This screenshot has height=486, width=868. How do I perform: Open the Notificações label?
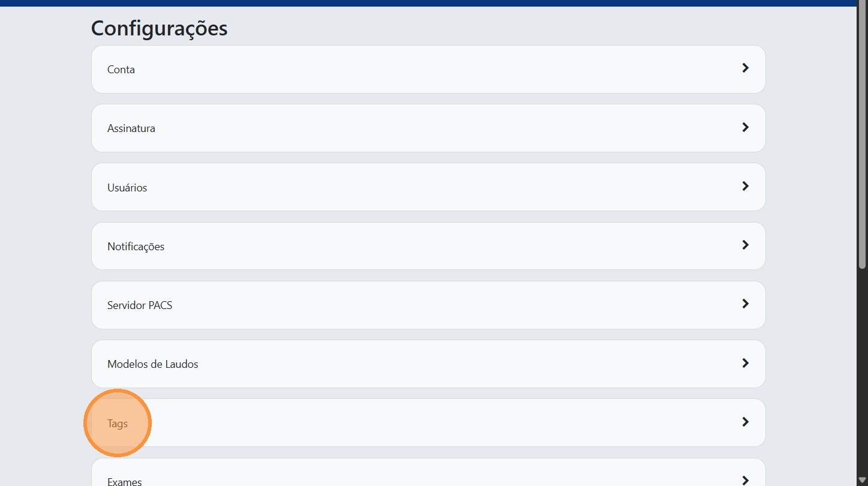click(x=136, y=247)
